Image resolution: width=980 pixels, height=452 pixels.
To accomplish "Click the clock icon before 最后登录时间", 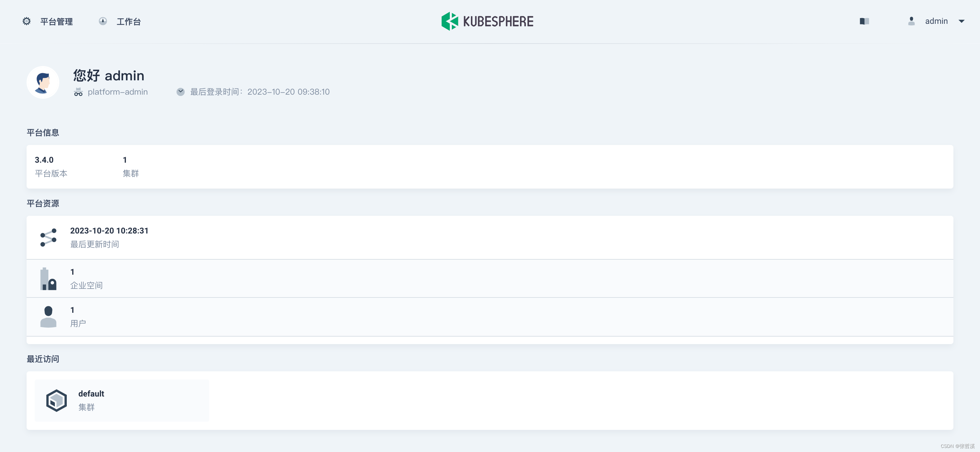I will (180, 91).
